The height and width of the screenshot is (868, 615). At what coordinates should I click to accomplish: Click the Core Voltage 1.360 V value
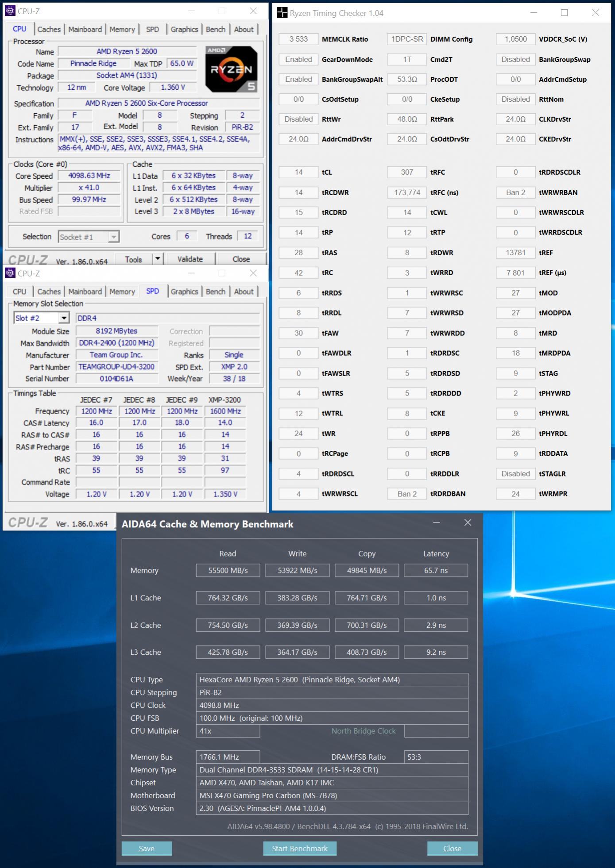point(173,88)
